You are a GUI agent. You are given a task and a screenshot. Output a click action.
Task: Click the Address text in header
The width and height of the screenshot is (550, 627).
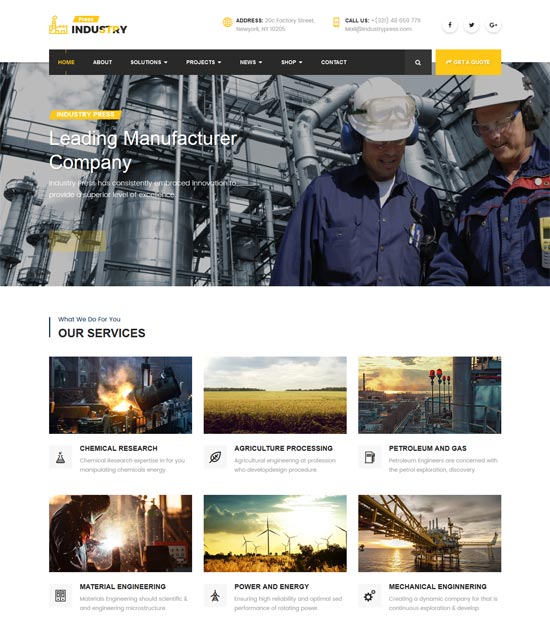[275, 24]
